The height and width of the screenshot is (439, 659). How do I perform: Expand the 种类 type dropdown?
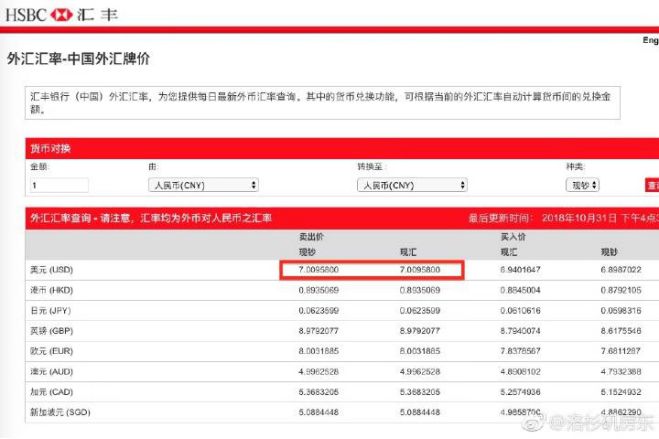pyautogui.click(x=593, y=185)
